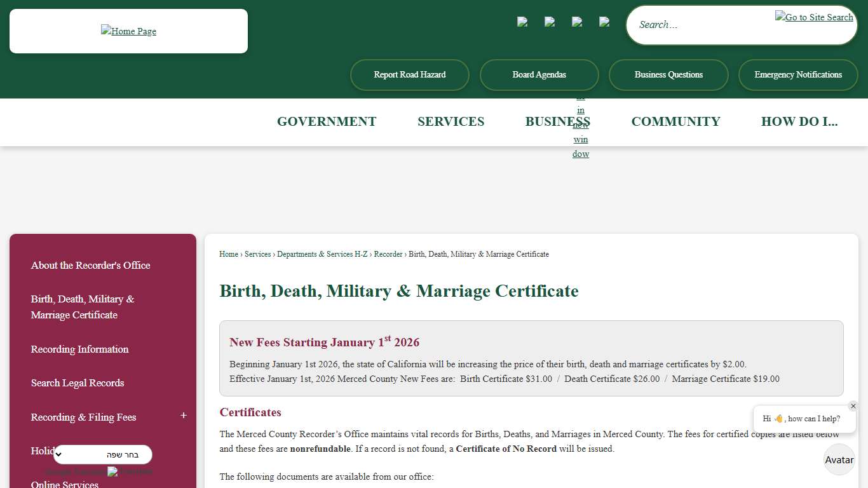
Task: Open the GOVERNMENT menu
Action: click(326, 121)
